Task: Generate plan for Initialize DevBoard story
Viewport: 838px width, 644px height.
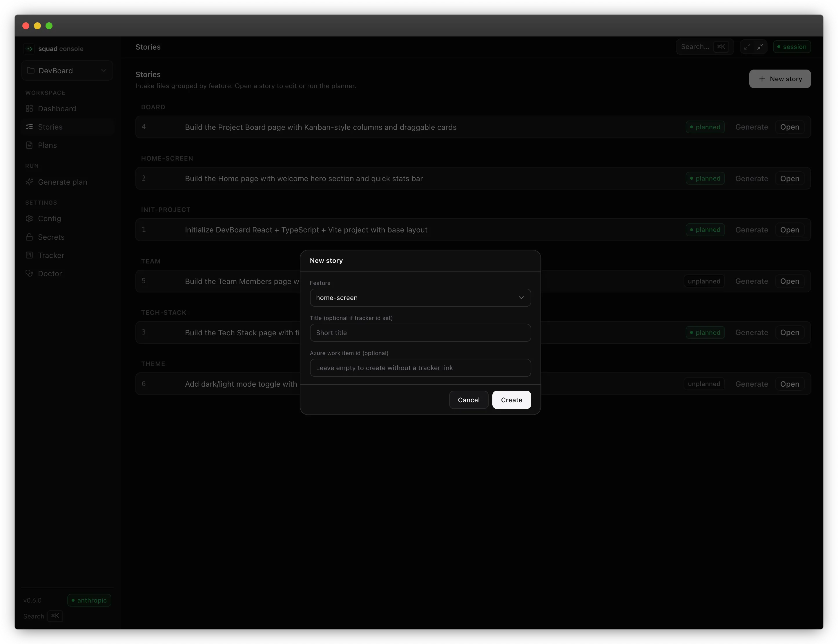Action: (751, 230)
